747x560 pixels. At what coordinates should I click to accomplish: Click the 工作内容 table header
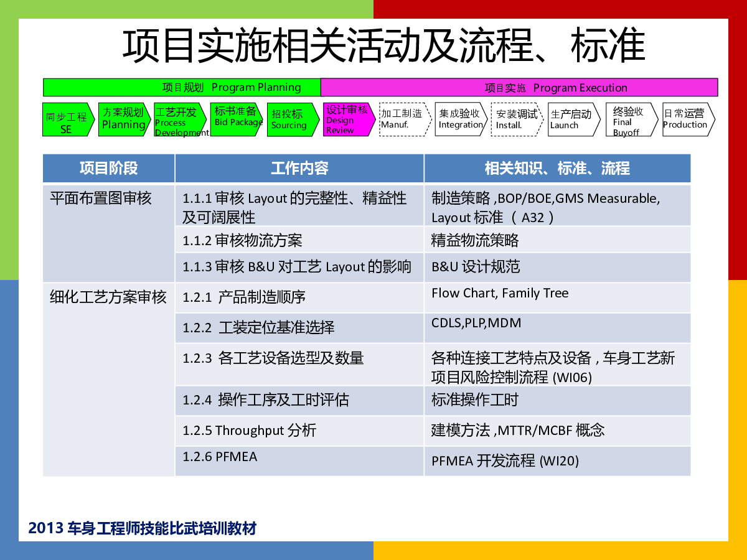(x=299, y=168)
